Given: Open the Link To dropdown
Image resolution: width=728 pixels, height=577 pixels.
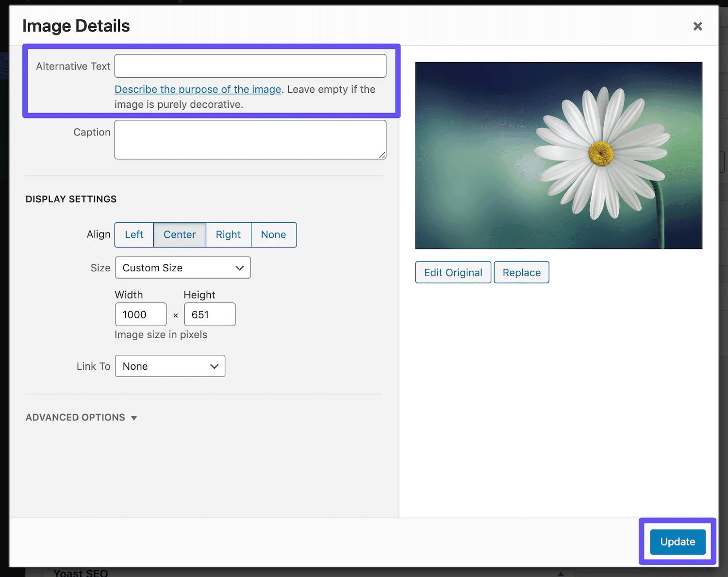Looking at the screenshot, I should 170,366.
